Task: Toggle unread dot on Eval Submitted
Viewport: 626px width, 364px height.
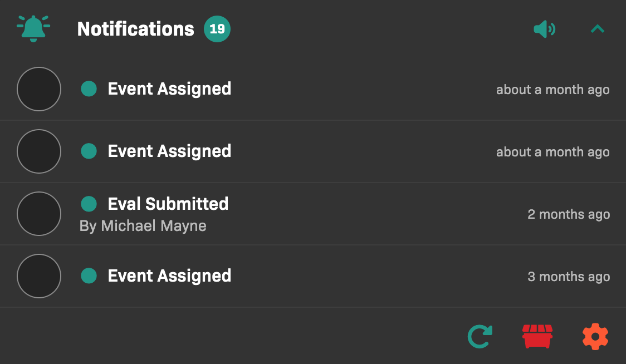Action: pos(89,204)
